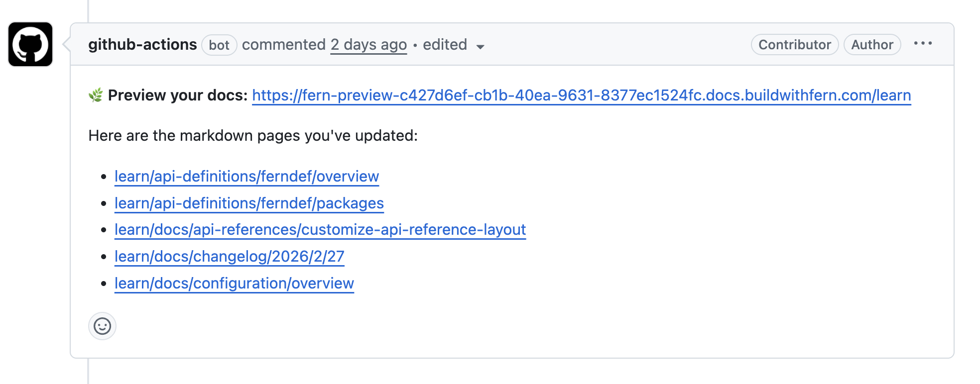The image size is (980, 384).
Task: Click the word edited in the header
Action: 445,44
